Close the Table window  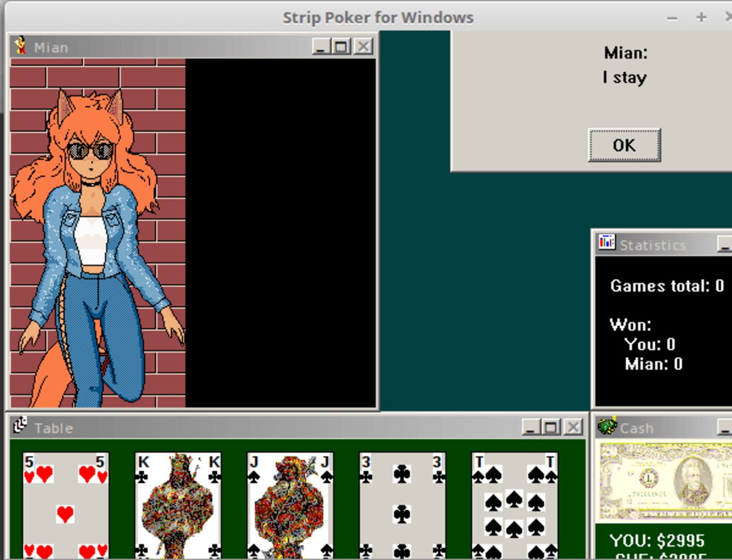[573, 427]
